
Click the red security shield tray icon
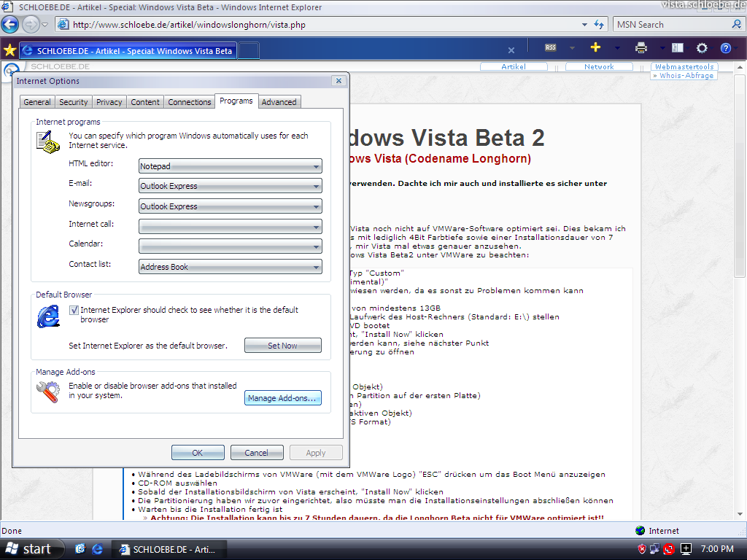(642, 549)
